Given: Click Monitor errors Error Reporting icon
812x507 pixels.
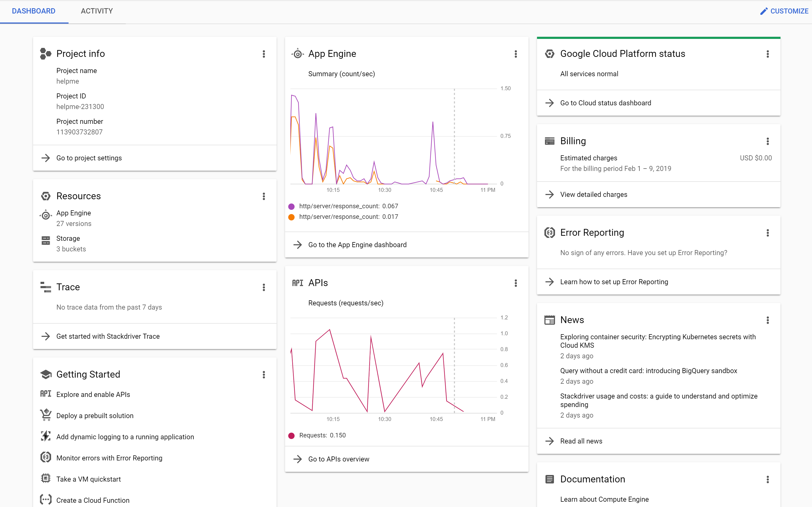Looking at the screenshot, I should 46,457.
